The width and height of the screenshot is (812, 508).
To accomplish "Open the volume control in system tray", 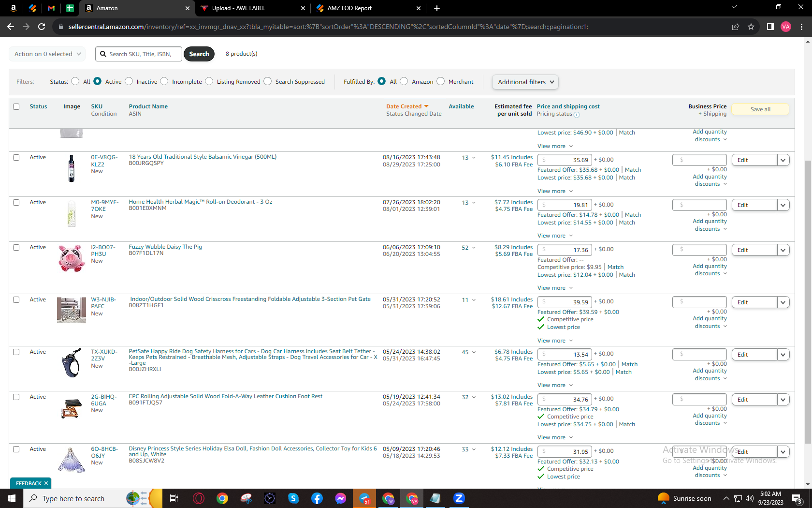I will tap(750, 498).
